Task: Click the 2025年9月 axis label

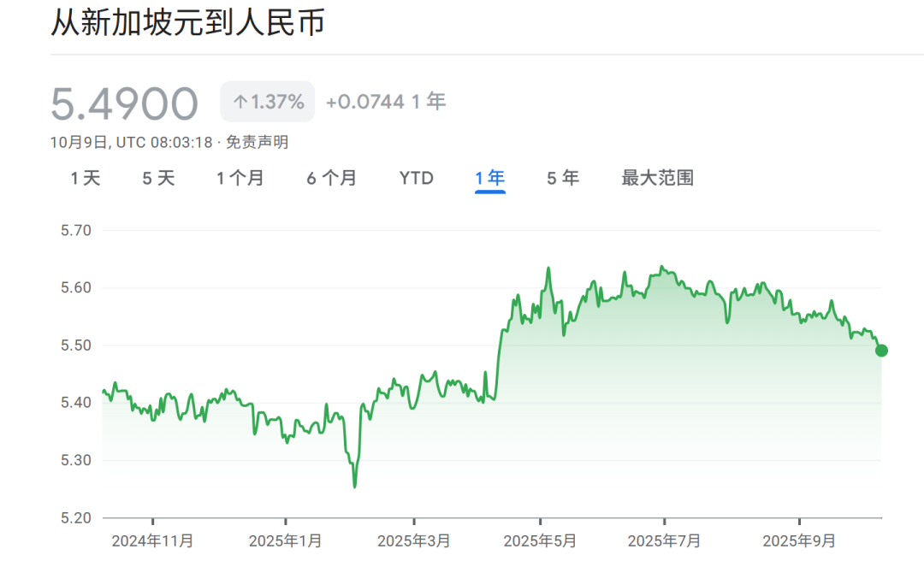Action: (799, 540)
